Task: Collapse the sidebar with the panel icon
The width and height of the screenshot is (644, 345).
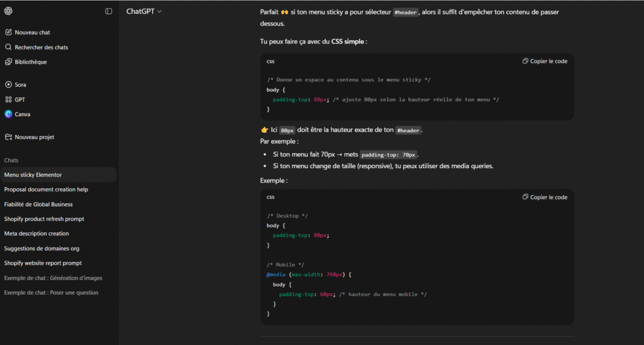Action: pyautogui.click(x=108, y=11)
